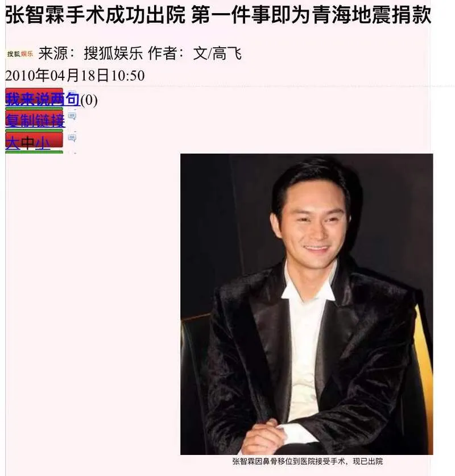This screenshot has width=455, height=476.
Task: Click the (0) comment count
Action: pyautogui.click(x=89, y=100)
